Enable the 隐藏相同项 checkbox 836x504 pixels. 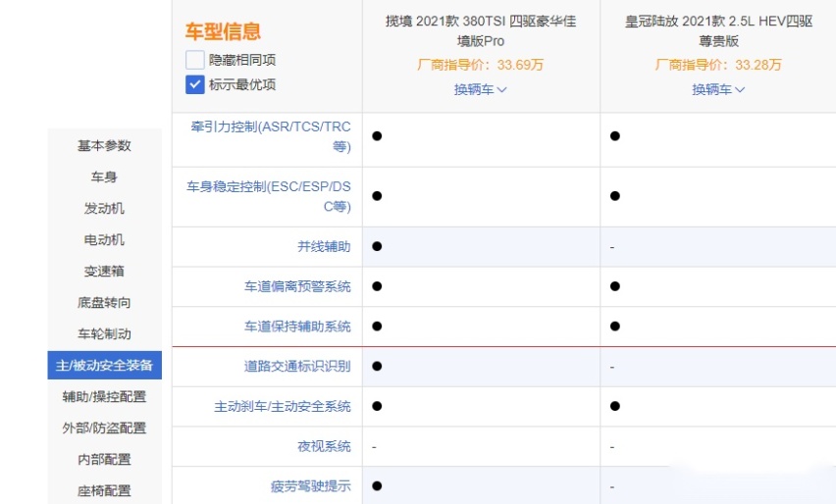coord(194,60)
